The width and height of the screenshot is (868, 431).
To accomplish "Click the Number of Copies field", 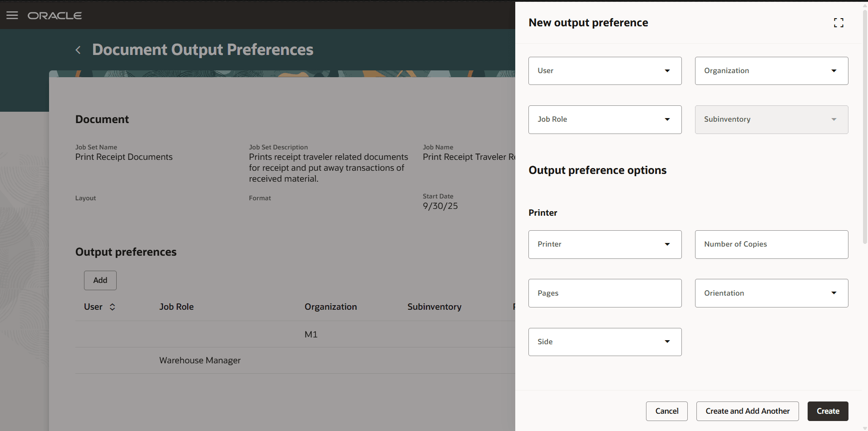I will 771,244.
